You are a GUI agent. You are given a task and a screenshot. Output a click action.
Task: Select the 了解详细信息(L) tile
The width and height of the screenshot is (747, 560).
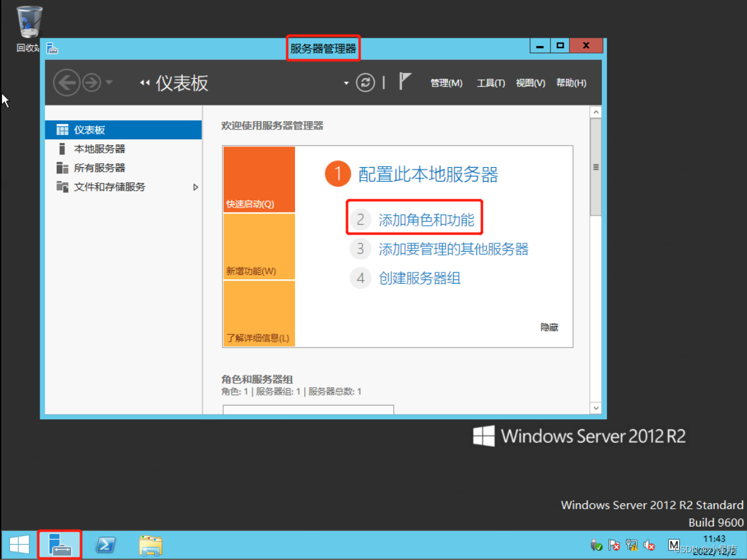259,313
